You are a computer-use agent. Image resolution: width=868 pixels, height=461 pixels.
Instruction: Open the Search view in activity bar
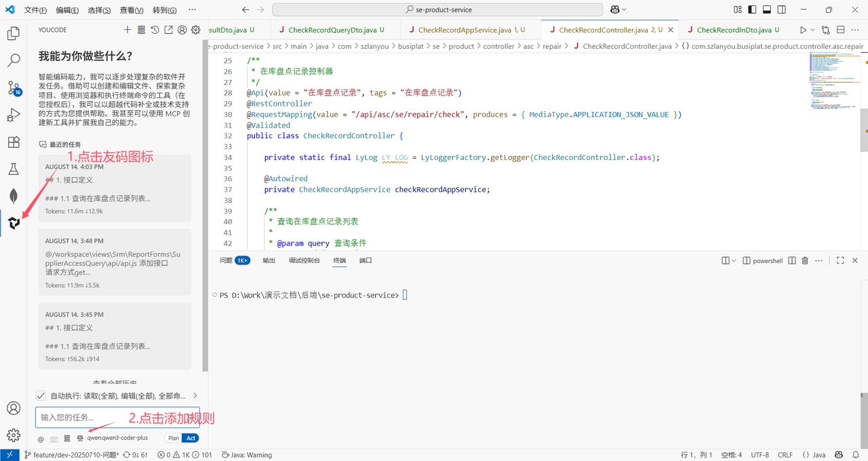14,60
